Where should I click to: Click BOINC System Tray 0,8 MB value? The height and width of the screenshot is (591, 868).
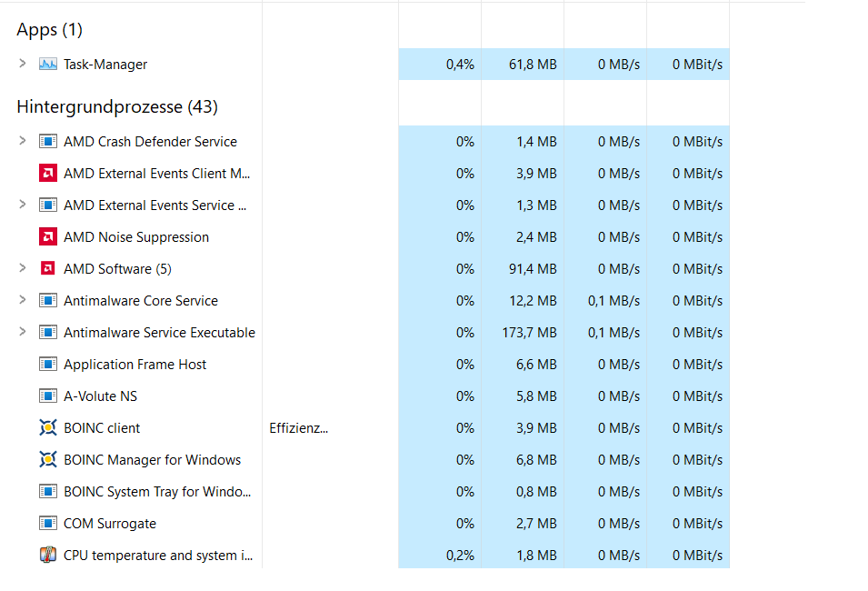click(536, 492)
